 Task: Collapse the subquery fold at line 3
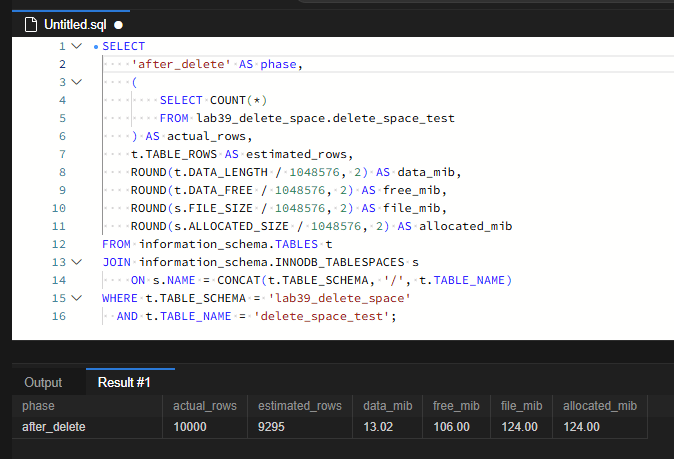(x=77, y=82)
